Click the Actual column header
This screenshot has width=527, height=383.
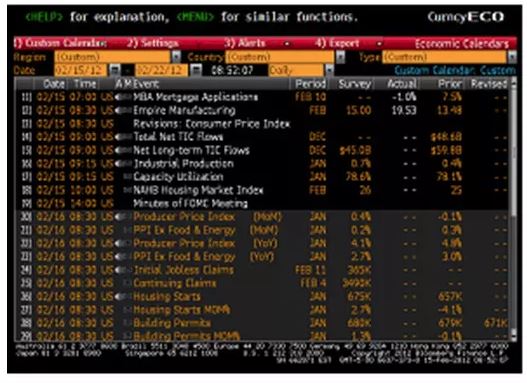click(402, 84)
